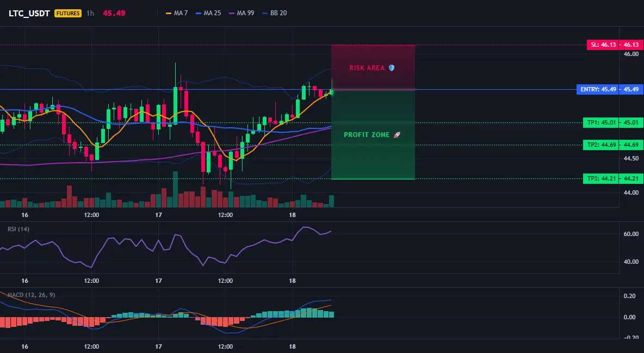Screen dimensions: 644x353
Task: Click the green 44.21 price tag on axis
Action: coord(631,178)
